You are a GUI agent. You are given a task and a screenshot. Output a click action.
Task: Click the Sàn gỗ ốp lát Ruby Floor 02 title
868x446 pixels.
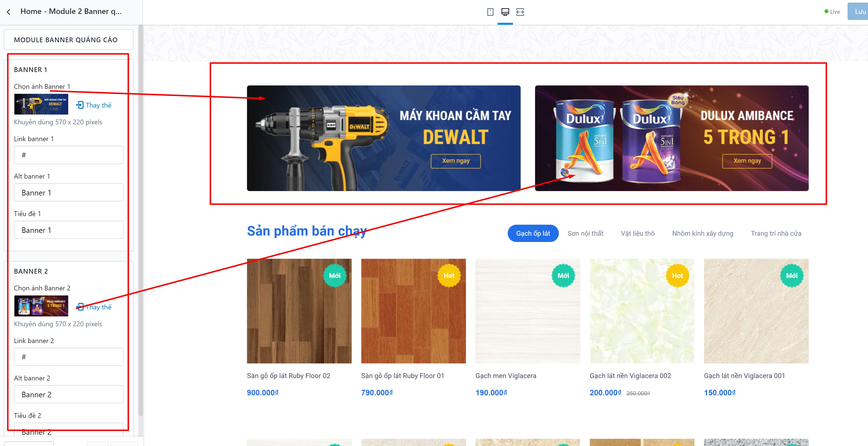(x=289, y=376)
